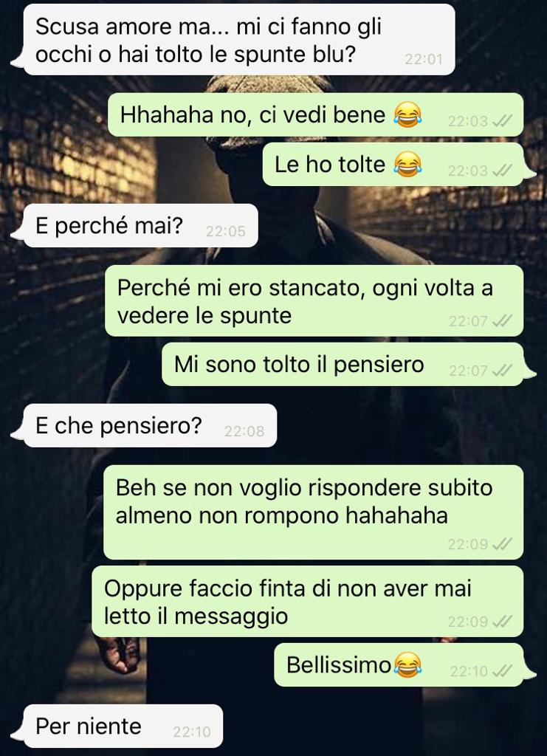Viewport: 547px width, 756px height.
Task: Click the 22:10 timestamp on 'Per niente'
Action: [192, 732]
